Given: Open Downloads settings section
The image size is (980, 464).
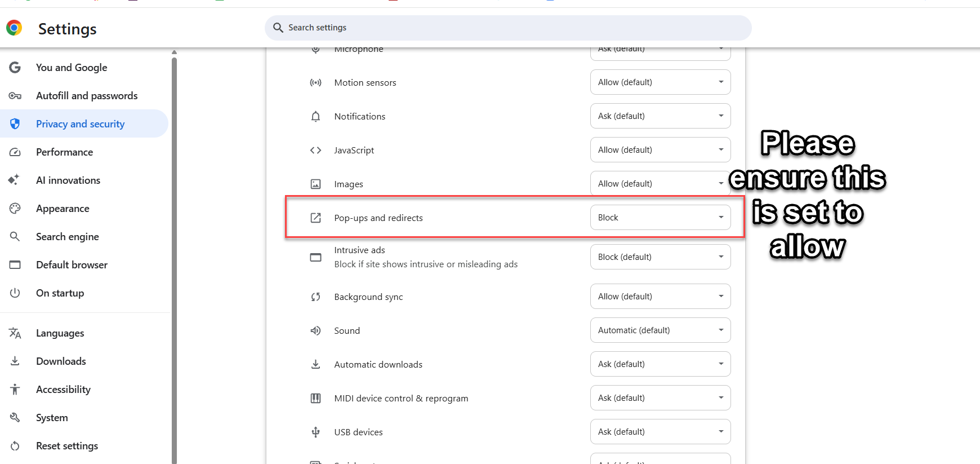Looking at the screenshot, I should [x=84, y=361].
